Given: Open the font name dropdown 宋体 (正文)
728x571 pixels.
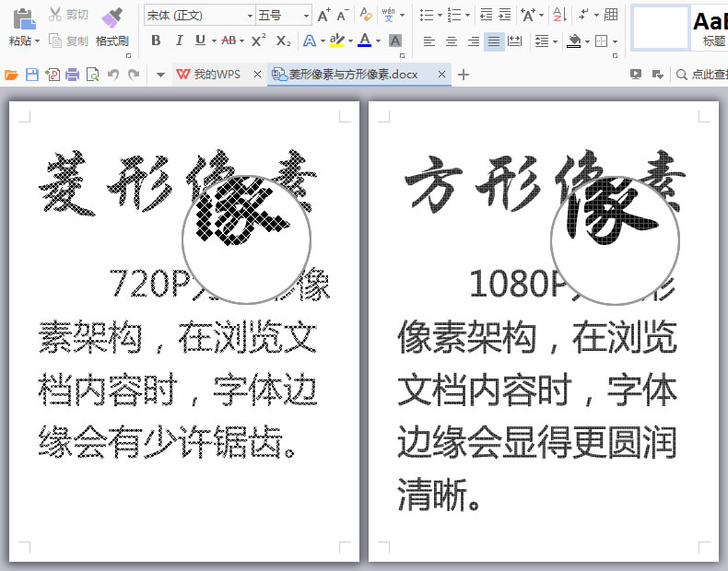Looking at the screenshot, I should pos(199,15).
